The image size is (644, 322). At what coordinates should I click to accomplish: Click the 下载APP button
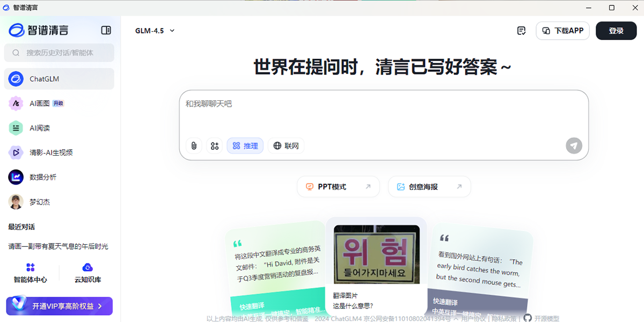[562, 31]
